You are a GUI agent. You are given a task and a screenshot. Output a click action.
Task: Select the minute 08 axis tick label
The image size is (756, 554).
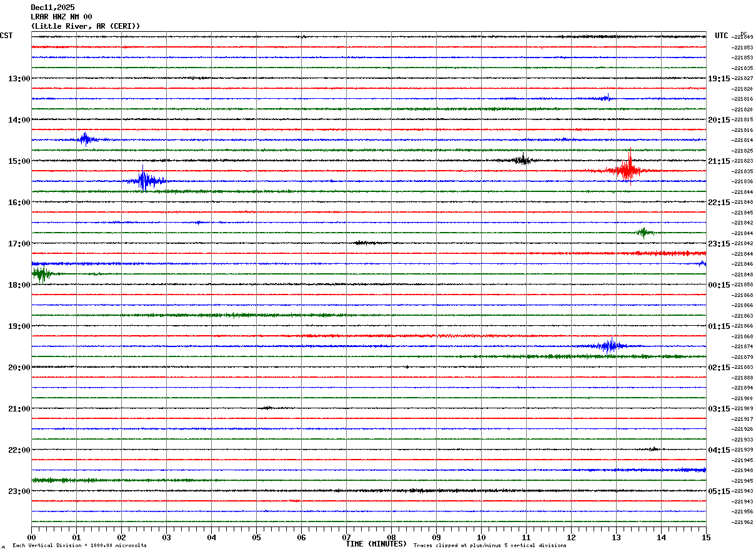391,537
